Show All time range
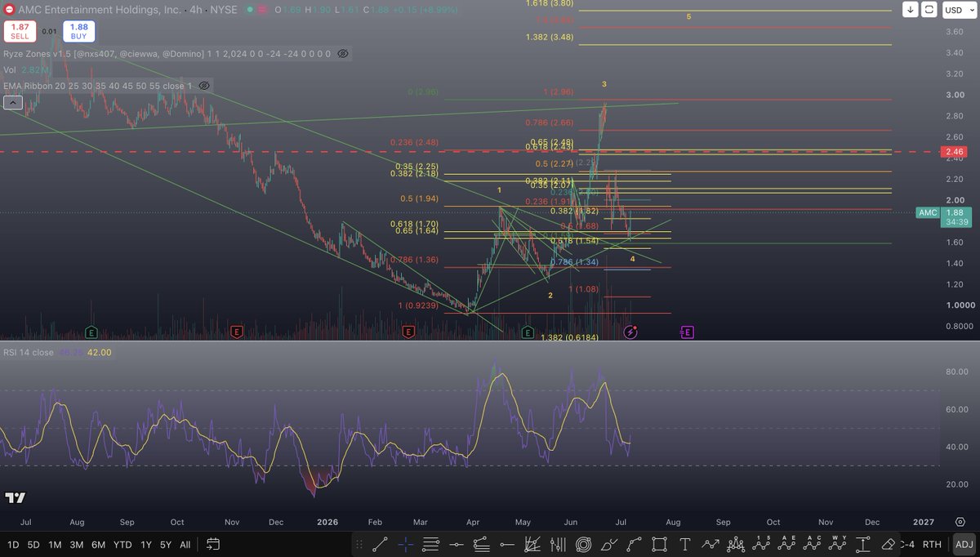This screenshot has height=557, width=980. pyautogui.click(x=185, y=544)
